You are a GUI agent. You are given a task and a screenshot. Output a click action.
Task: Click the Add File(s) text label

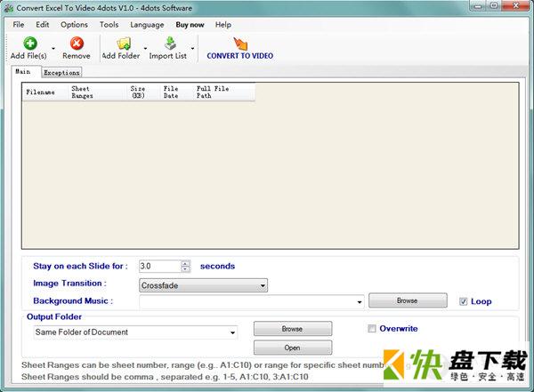(28, 56)
